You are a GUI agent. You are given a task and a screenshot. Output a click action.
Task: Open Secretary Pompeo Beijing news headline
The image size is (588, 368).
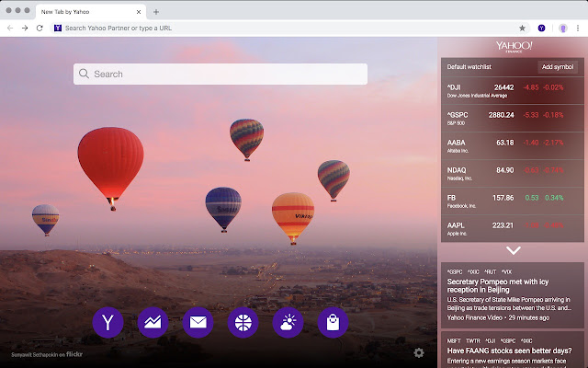click(x=498, y=286)
